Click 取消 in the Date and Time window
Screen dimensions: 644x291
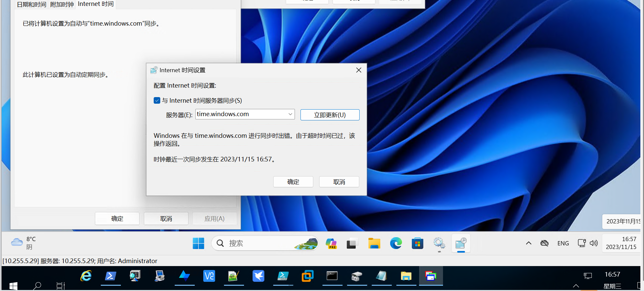click(166, 218)
